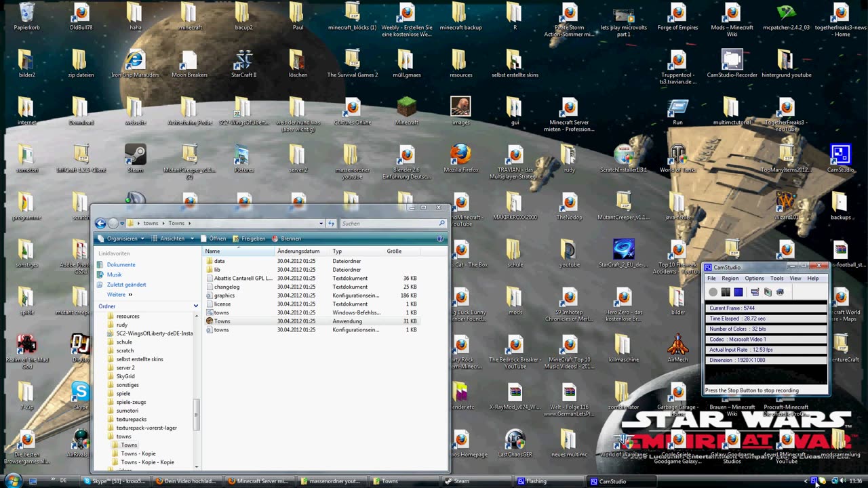
Task: Select CamStudio-Recorder desktop icon
Action: [732, 64]
